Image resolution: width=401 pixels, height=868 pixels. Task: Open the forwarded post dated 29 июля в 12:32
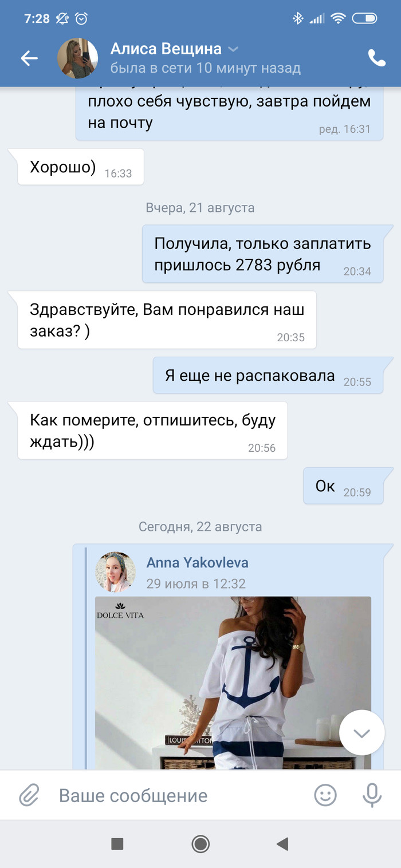[196, 584]
